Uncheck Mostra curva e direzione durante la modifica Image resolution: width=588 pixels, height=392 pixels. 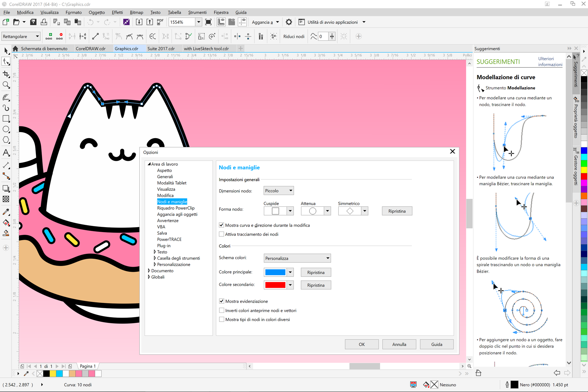click(x=222, y=225)
